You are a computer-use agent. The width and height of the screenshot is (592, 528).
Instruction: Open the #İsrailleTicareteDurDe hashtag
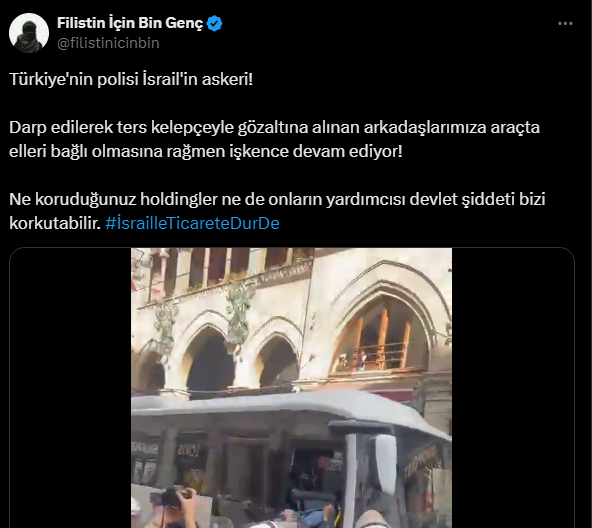[193, 223]
